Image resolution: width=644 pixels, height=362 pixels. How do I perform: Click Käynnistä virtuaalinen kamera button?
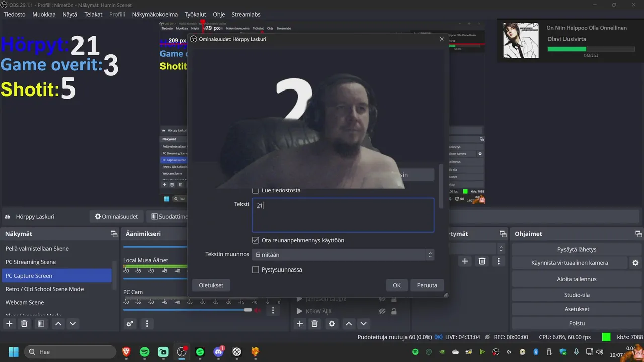[x=570, y=263]
